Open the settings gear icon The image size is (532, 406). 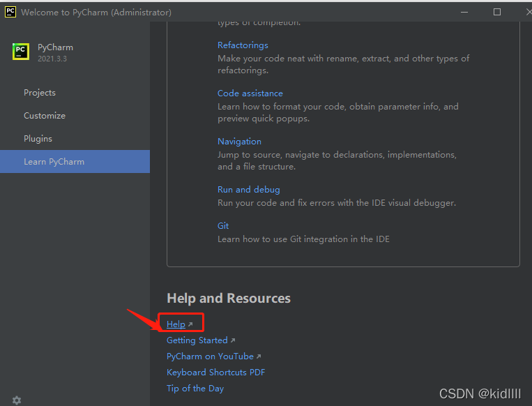(x=17, y=400)
